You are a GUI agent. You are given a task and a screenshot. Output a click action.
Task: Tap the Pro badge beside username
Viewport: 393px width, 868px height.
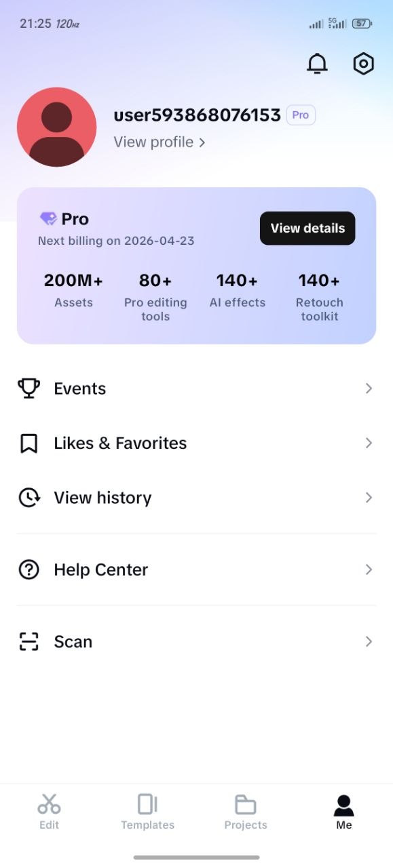(x=301, y=115)
